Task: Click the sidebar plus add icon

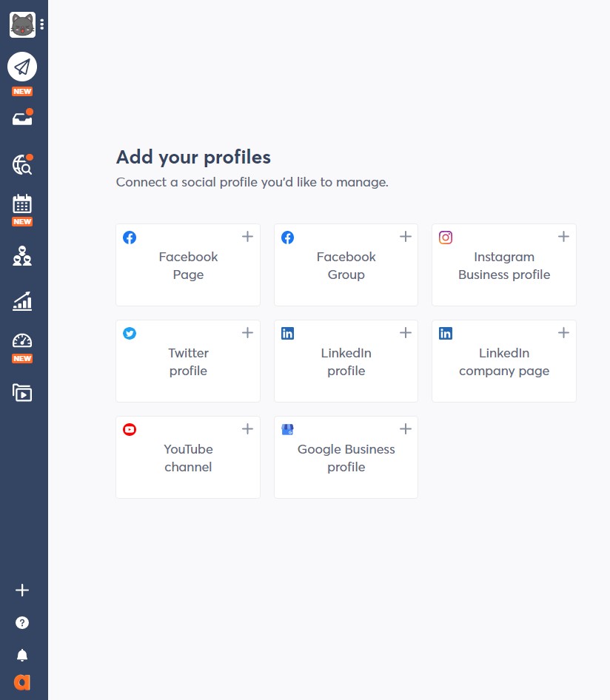Action: pyautogui.click(x=22, y=590)
